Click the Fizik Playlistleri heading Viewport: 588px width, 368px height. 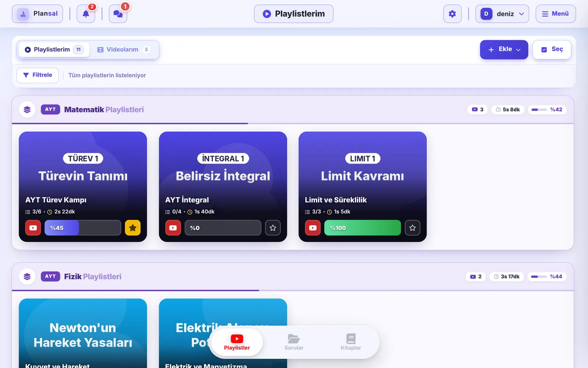point(93,277)
